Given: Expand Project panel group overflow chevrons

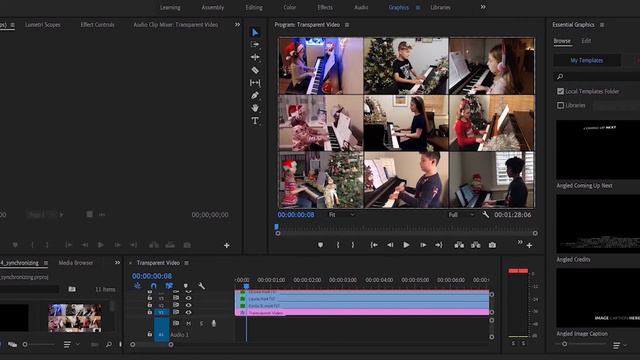Looking at the screenshot, I should tap(118, 262).
